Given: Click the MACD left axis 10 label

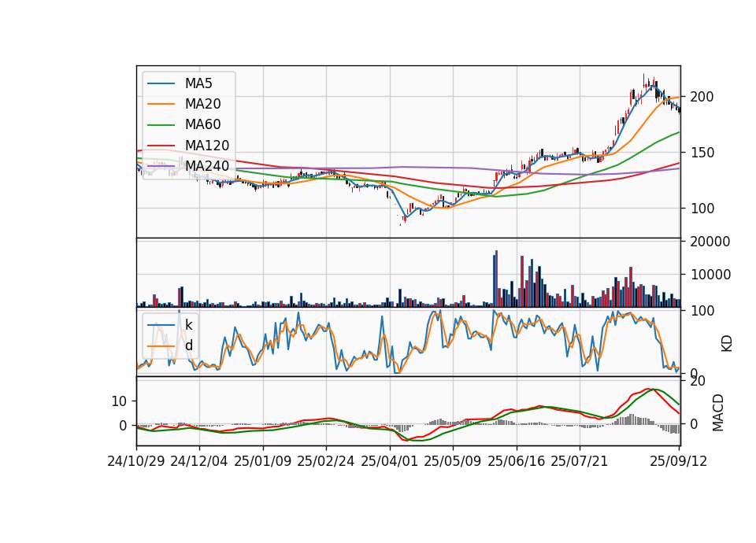Looking at the screenshot, I should click(x=119, y=401).
